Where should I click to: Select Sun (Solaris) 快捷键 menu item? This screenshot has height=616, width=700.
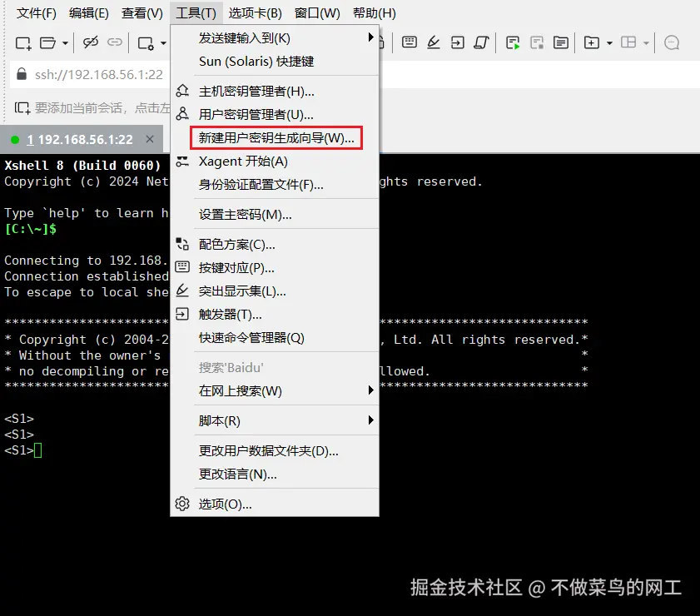tap(275, 61)
